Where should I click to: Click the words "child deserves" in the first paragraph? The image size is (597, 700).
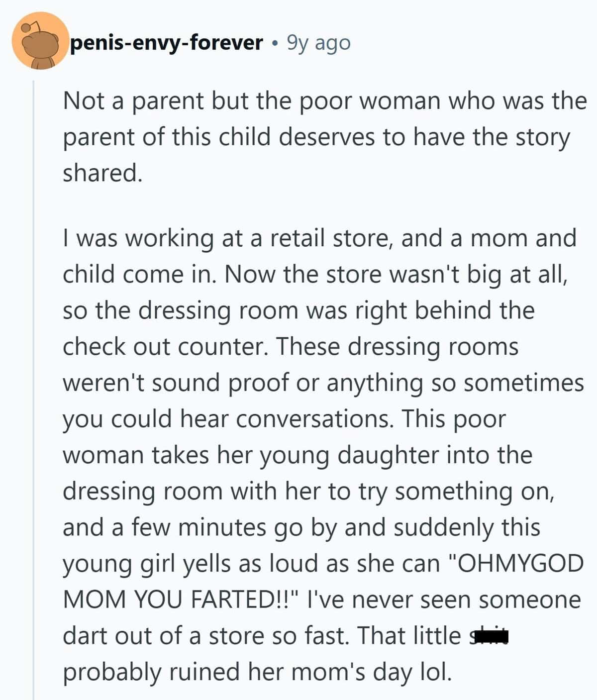(x=288, y=137)
